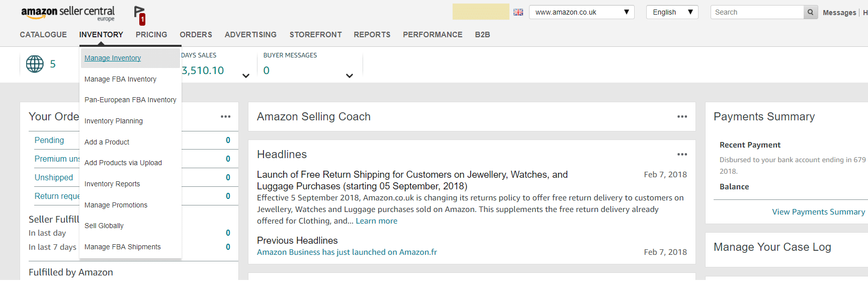This screenshot has width=868, height=281.
Task: Click Learn more link in headline
Action: (376, 221)
